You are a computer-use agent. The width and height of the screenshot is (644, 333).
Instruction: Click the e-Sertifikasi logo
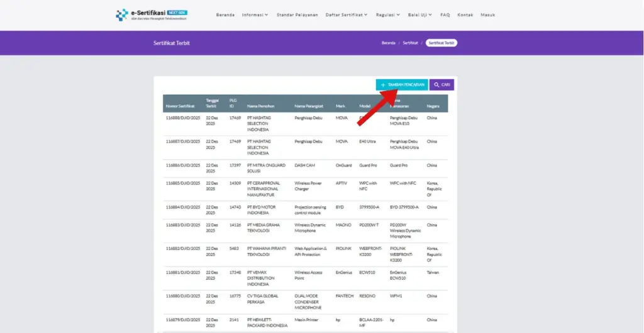[x=152, y=14]
